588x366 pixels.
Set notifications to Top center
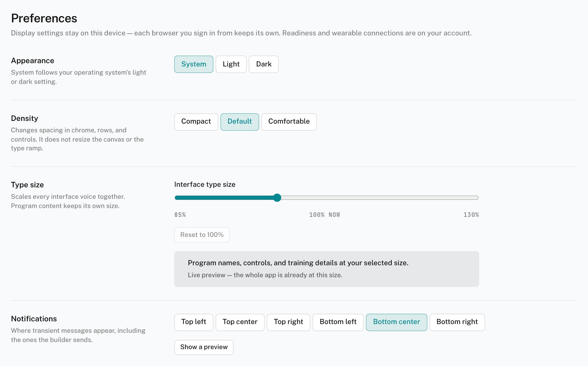point(240,322)
